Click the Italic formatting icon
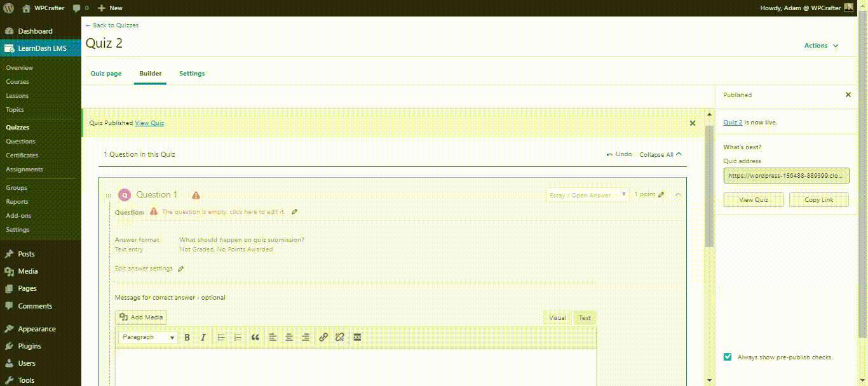 pyautogui.click(x=203, y=338)
